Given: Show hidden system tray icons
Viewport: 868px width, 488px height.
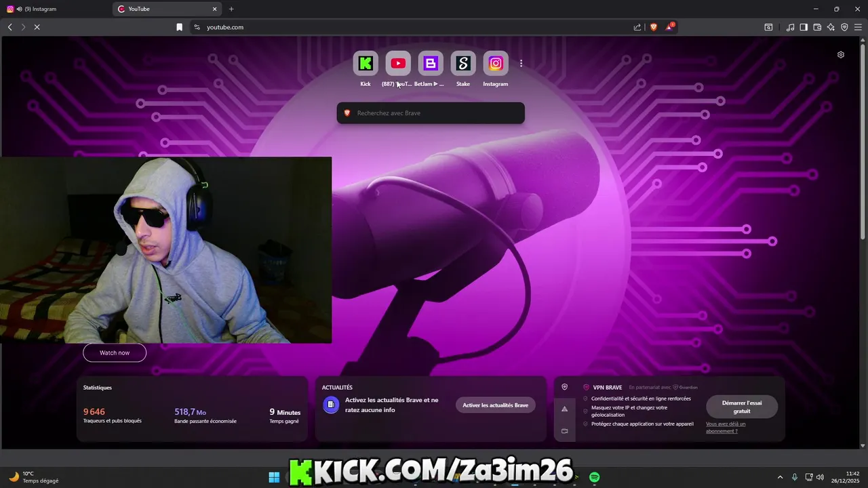Looking at the screenshot, I should (x=780, y=477).
